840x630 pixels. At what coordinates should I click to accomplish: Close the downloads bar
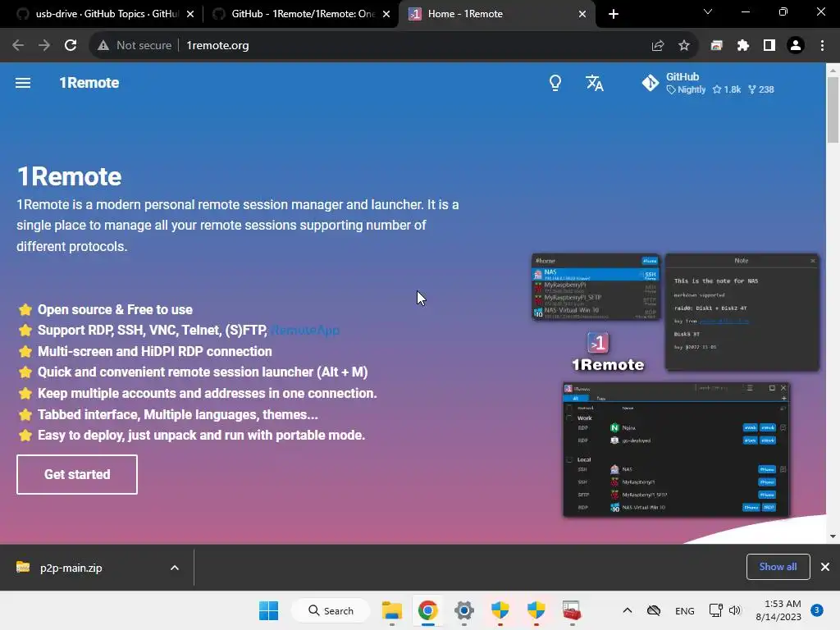[825, 567]
